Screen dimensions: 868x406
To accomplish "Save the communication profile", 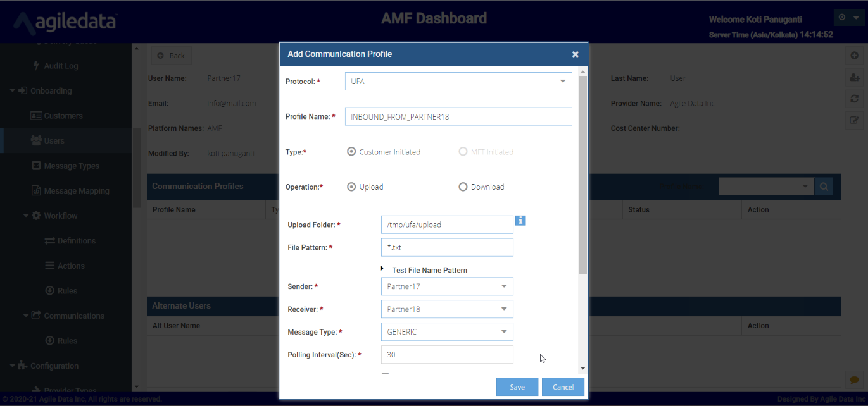I will (x=517, y=387).
